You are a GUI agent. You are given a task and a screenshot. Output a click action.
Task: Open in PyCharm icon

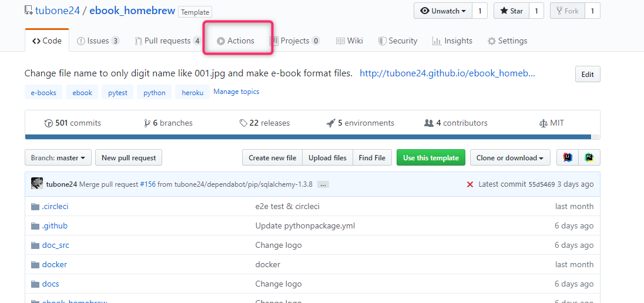[589, 157]
